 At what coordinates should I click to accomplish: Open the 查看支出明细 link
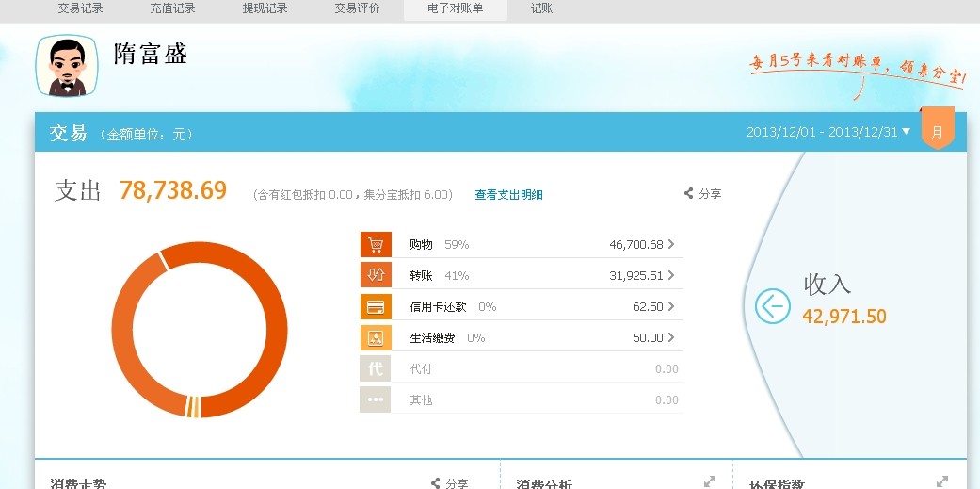(508, 195)
